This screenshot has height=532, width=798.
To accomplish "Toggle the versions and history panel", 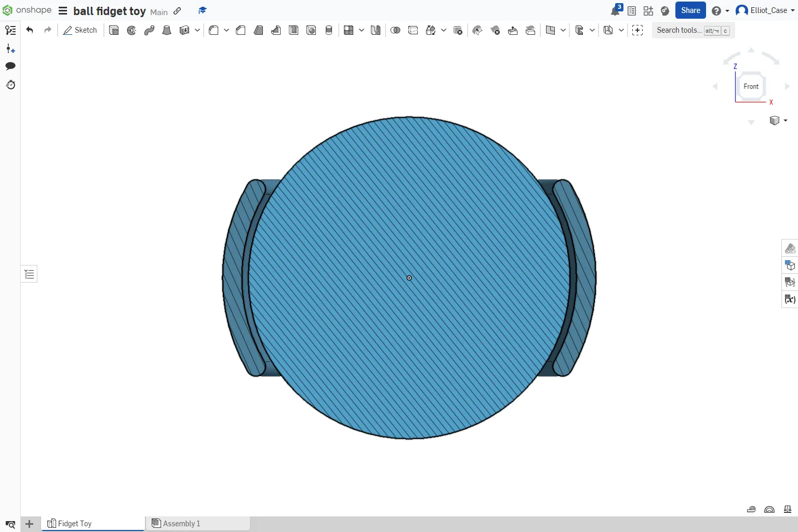I will coord(10,30).
